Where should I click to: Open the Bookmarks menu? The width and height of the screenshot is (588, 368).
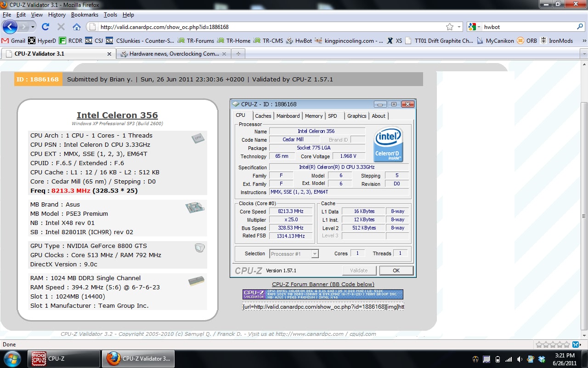[85, 15]
